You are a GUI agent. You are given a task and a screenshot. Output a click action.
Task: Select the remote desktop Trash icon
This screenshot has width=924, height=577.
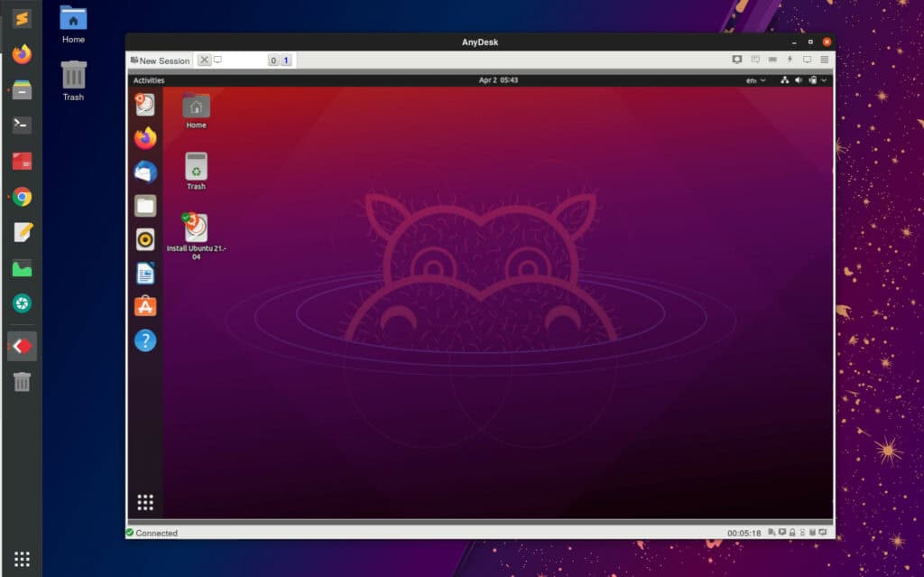(196, 172)
